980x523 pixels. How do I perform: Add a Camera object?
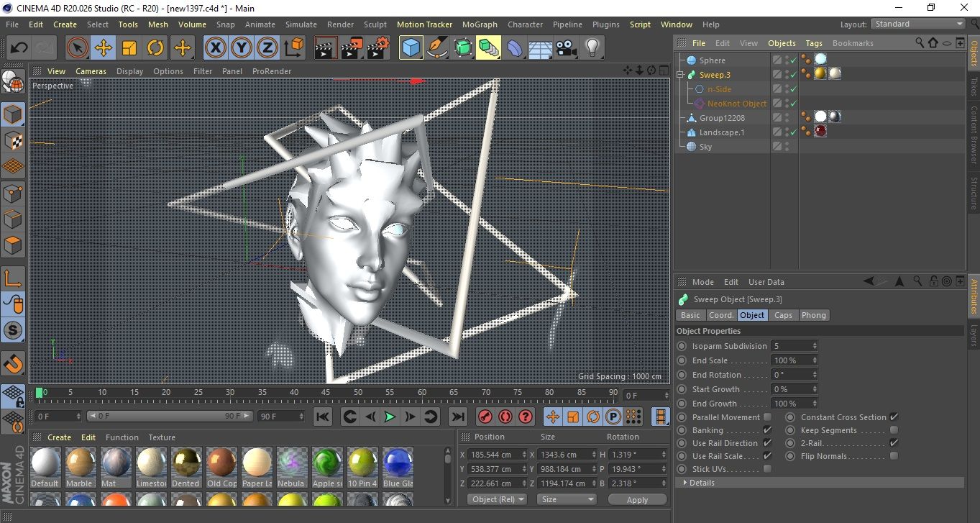567,48
